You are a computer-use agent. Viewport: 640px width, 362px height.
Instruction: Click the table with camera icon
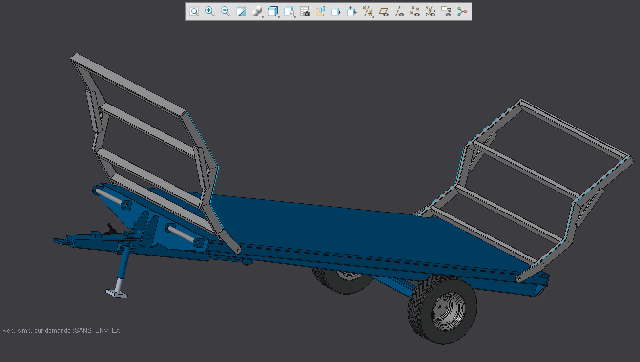tap(305, 11)
